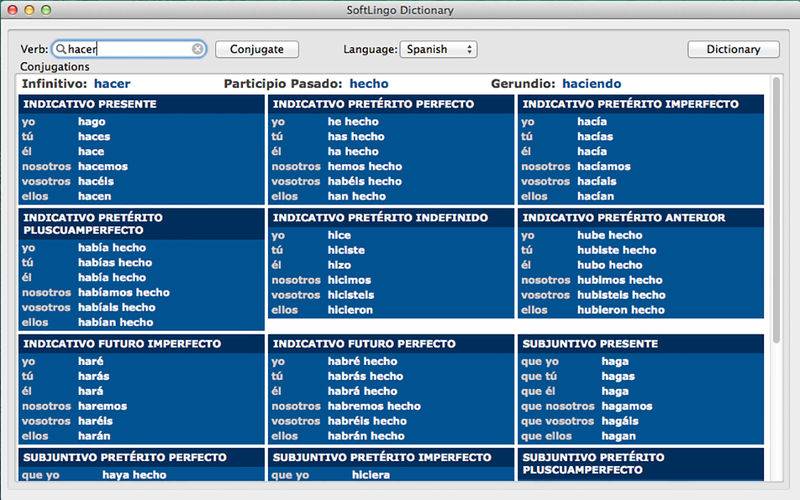Switch to the Dictionary view
This screenshot has width=800, height=500.
click(x=733, y=49)
